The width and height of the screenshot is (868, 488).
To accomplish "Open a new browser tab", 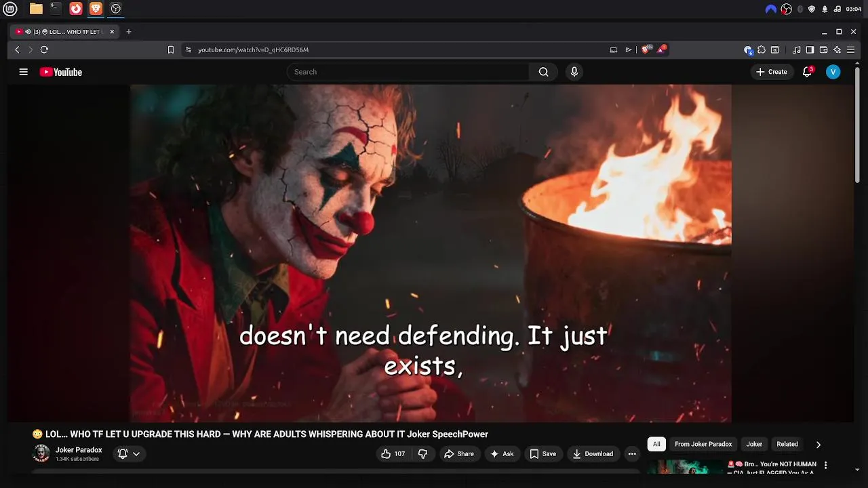I will 129,32.
